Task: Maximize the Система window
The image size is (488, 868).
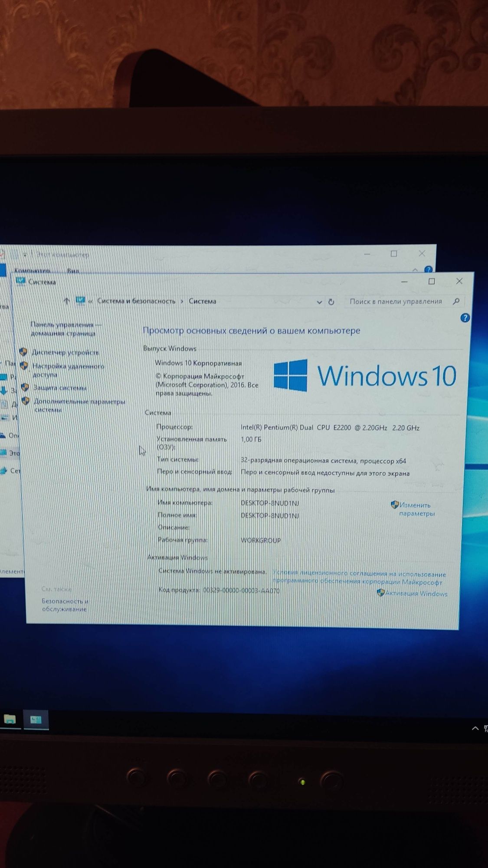Action: pyautogui.click(x=432, y=281)
